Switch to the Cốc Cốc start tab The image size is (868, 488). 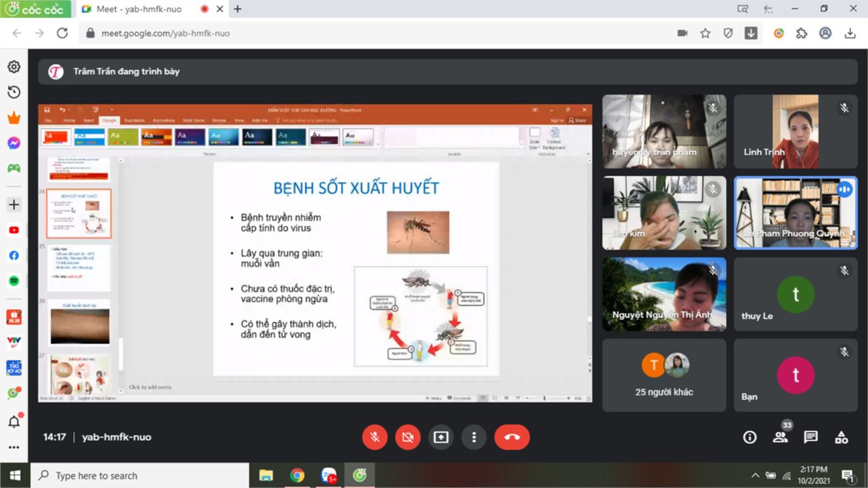(35, 9)
